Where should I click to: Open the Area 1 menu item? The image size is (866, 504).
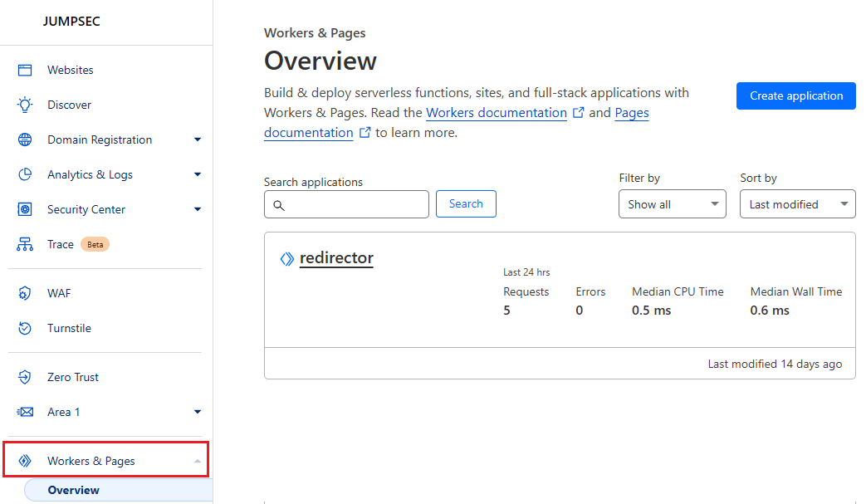click(60, 413)
